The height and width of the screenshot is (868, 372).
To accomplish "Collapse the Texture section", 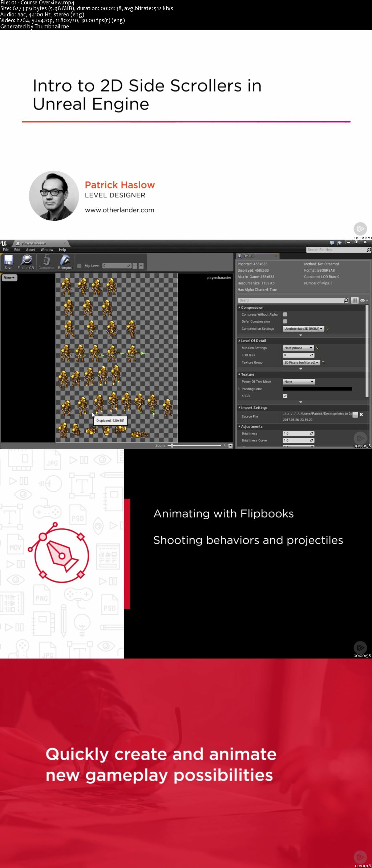I will 239,375.
